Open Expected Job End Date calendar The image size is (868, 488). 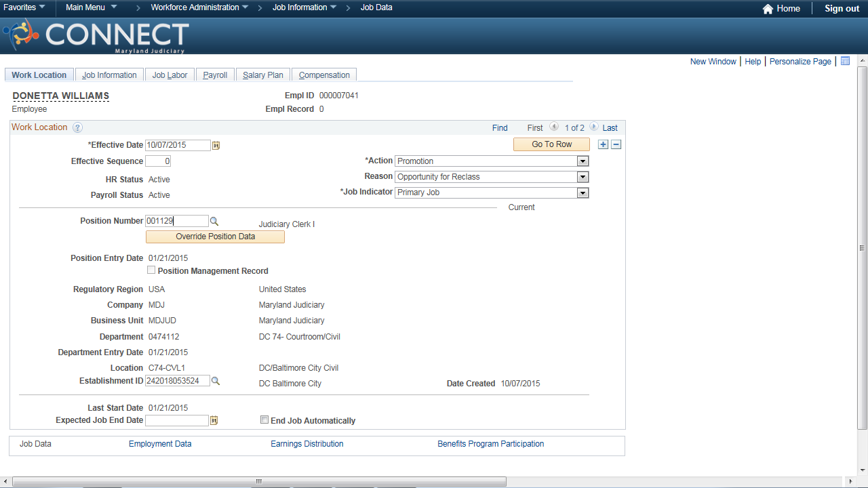click(x=214, y=421)
